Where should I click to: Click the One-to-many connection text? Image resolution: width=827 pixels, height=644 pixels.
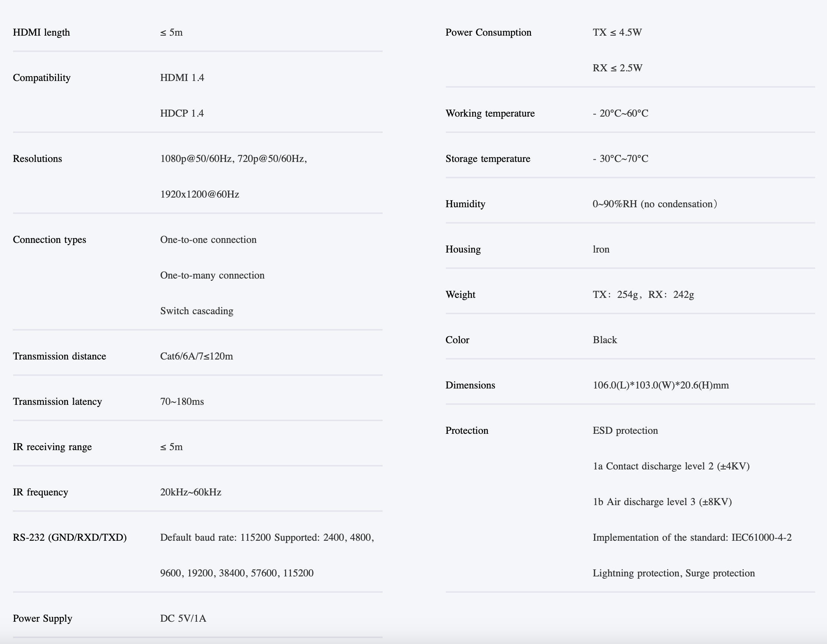pos(212,276)
